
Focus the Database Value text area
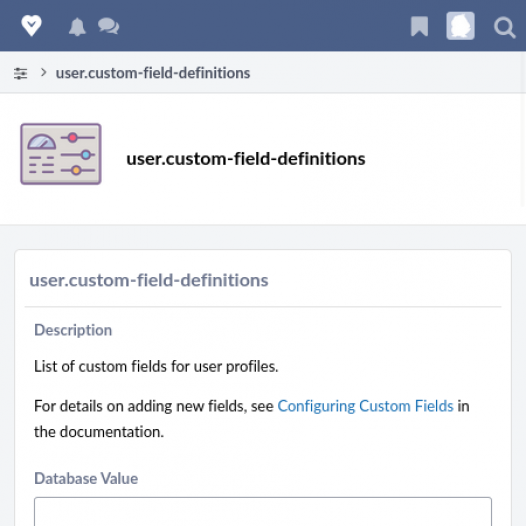pyautogui.click(x=263, y=512)
